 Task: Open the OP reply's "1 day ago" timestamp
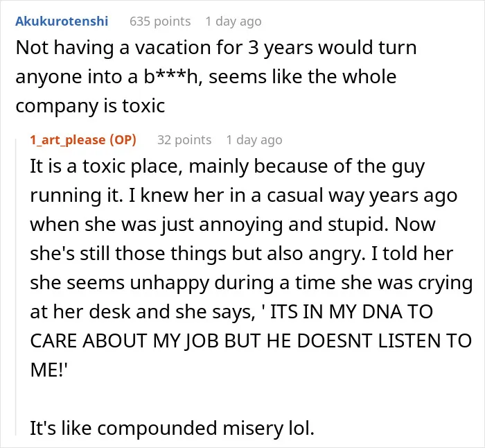pyautogui.click(x=254, y=140)
